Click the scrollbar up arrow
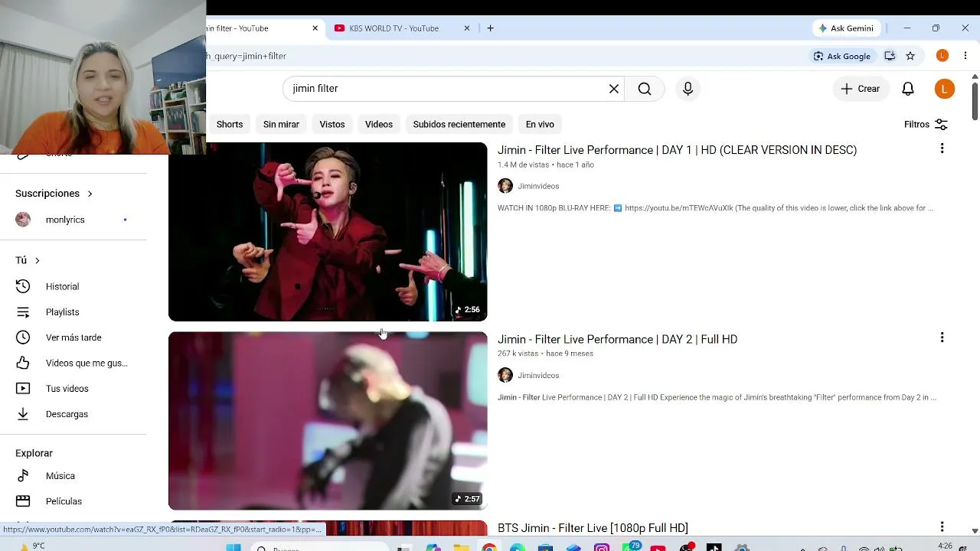980x551 pixels. [975, 77]
